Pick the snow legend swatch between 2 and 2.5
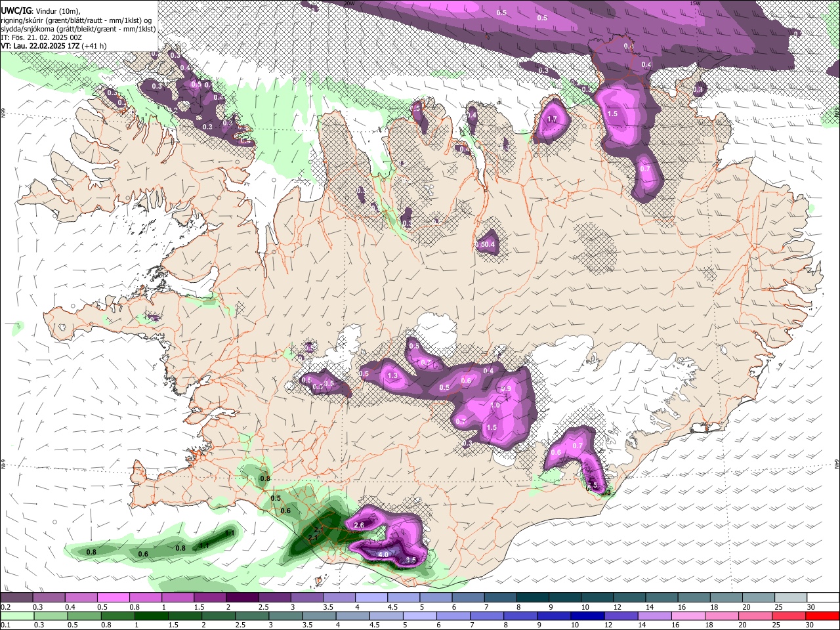This screenshot has height=630, width=840. click(242, 598)
